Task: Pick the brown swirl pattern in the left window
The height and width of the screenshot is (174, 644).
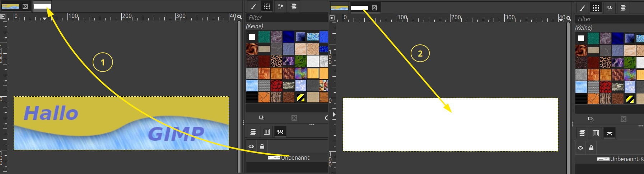Action: click(x=252, y=49)
